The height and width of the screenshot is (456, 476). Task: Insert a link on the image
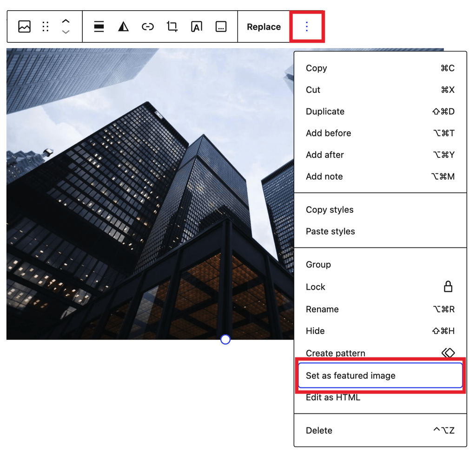click(148, 26)
